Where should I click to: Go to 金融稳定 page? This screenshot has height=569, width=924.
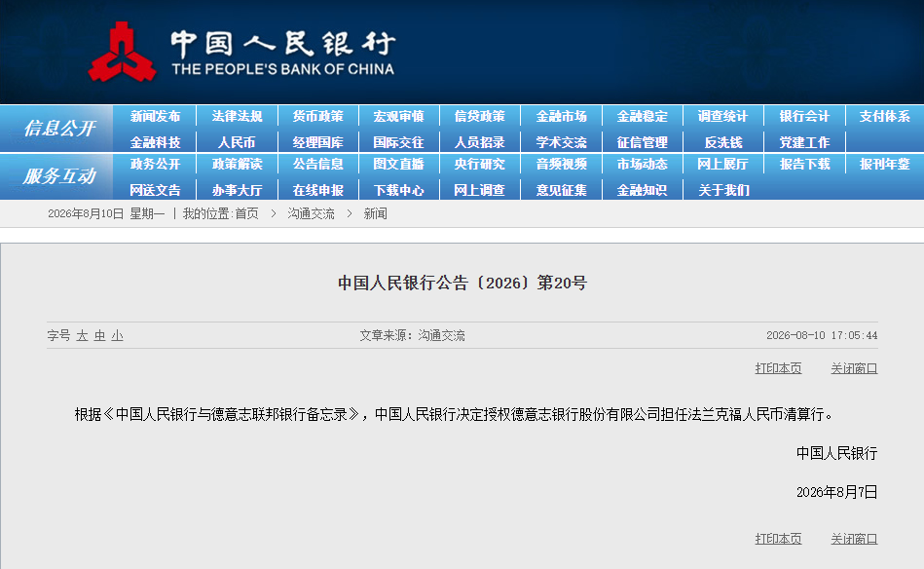tap(642, 116)
